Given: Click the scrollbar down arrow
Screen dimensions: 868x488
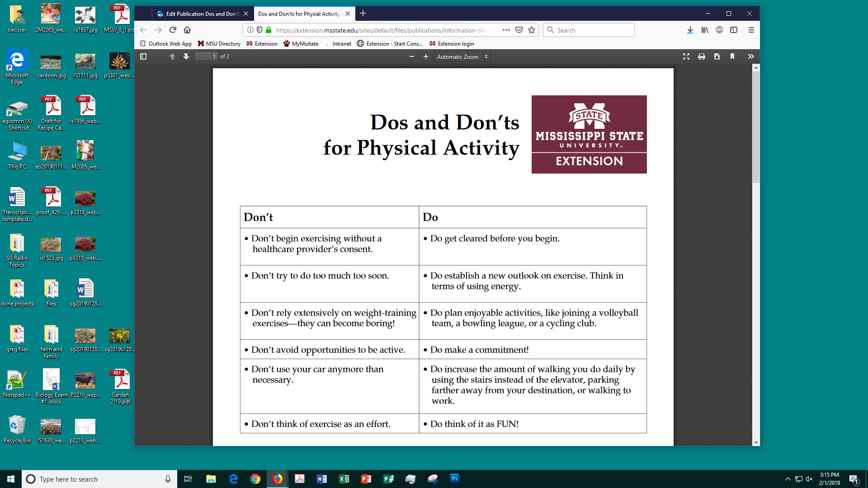Looking at the screenshot, I should 756,442.
